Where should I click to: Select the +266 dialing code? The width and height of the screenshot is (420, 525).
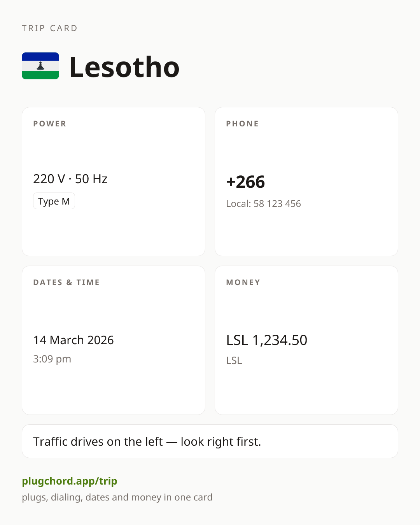[245, 182]
